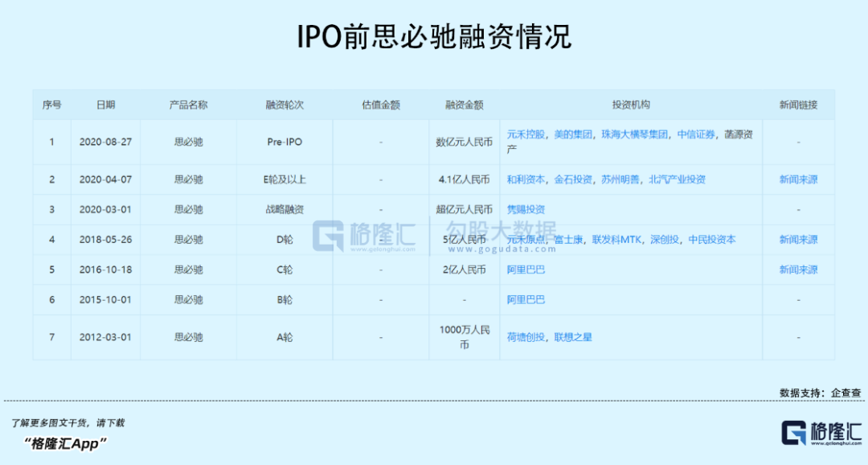The image size is (868, 465).
Task: Select the E轮及以上 round cell
Action: [285, 179]
